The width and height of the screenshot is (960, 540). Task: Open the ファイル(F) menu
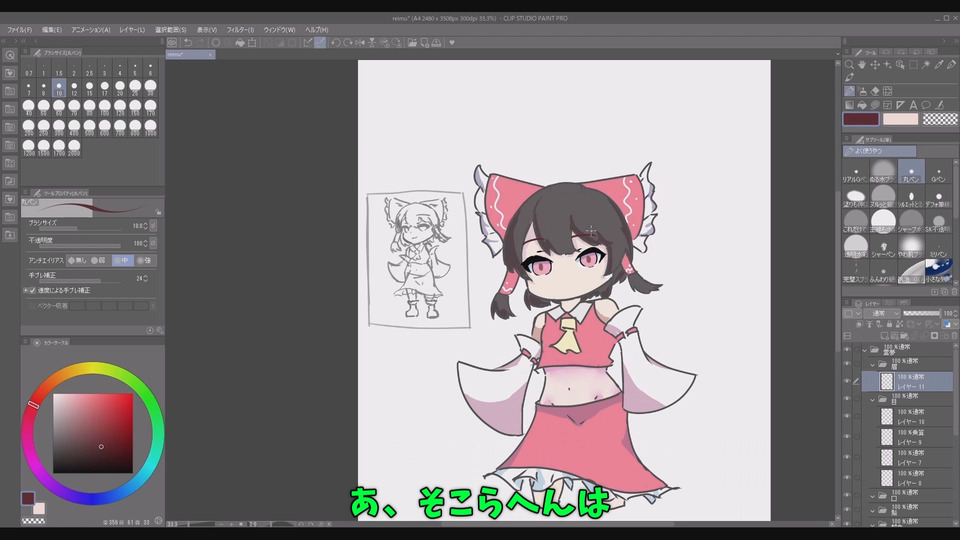pos(20,29)
